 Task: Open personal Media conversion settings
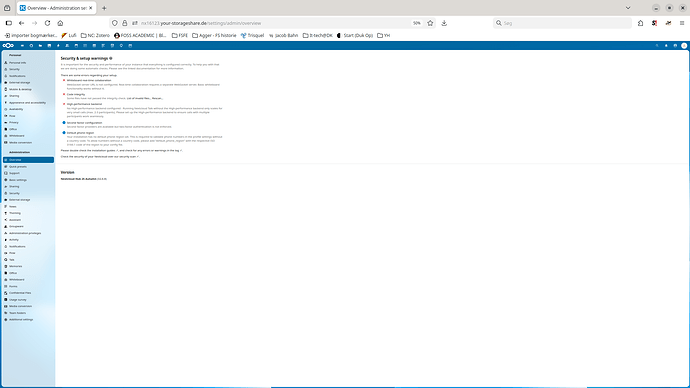pyautogui.click(x=28, y=143)
